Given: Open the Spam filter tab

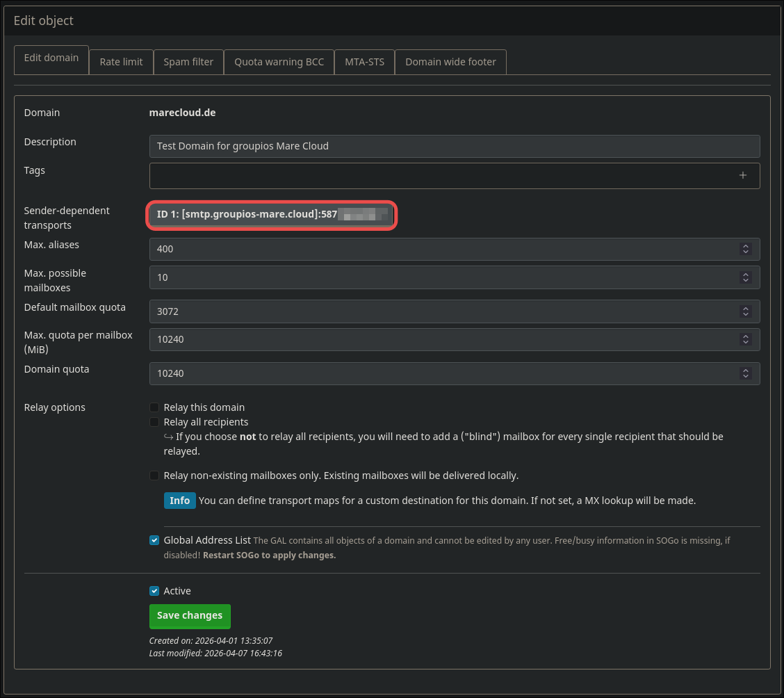Looking at the screenshot, I should pos(188,61).
